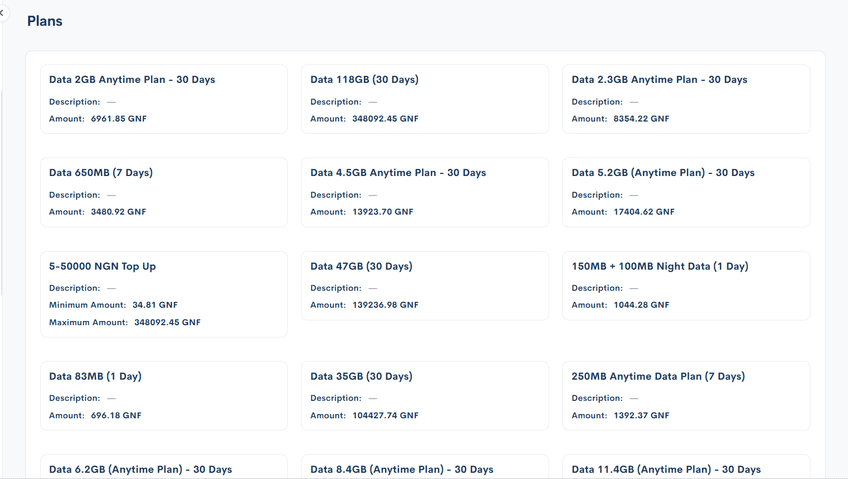848x479 pixels.
Task: Select 250MB Anytime Data Plan (7 Days)
Action: point(658,376)
